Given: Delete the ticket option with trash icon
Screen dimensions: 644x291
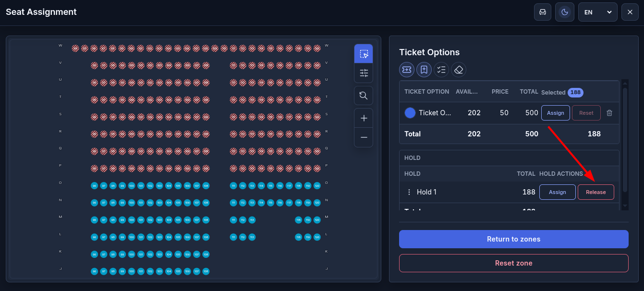Looking at the screenshot, I should click(609, 113).
